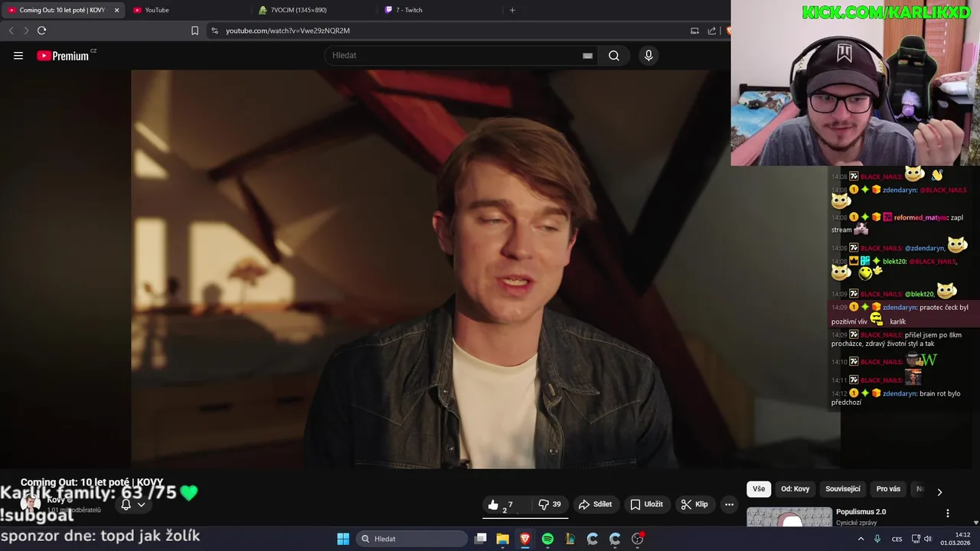Click the YouTube search magnifier button
The width and height of the screenshot is (980, 551).
coord(614,55)
